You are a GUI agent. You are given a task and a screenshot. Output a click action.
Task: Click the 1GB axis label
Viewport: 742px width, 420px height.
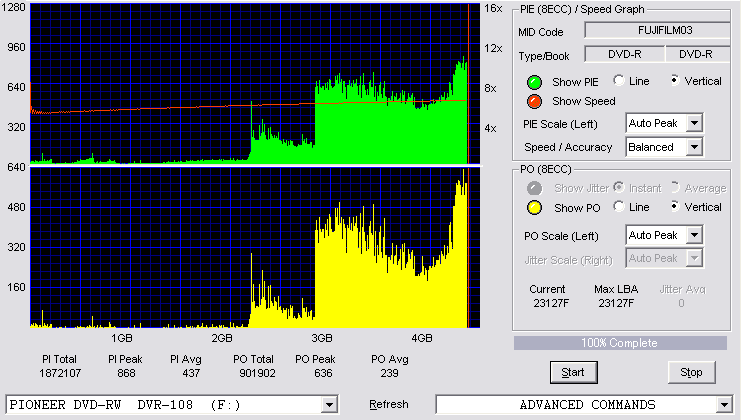(x=122, y=338)
